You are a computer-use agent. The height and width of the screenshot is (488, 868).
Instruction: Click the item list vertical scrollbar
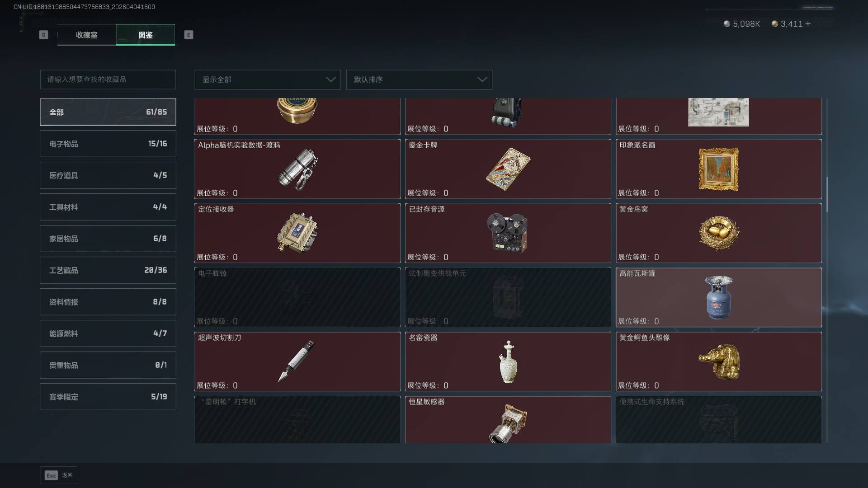click(827, 195)
